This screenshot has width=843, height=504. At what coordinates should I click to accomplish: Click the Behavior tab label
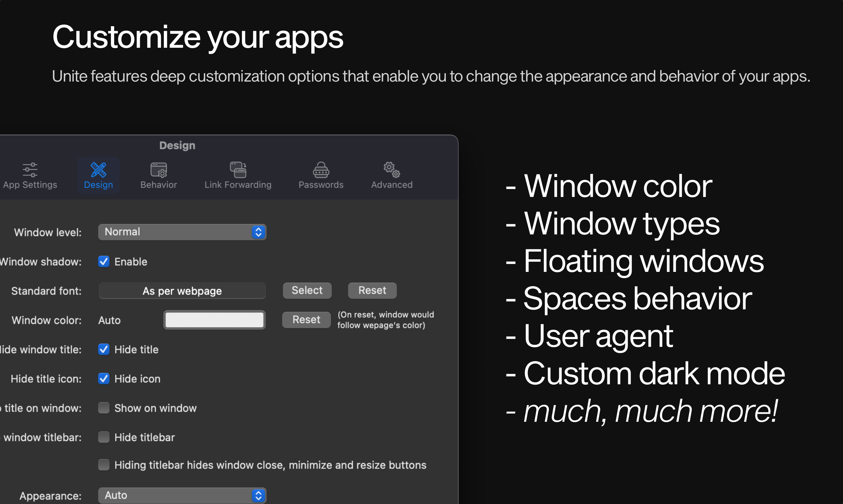(x=159, y=185)
